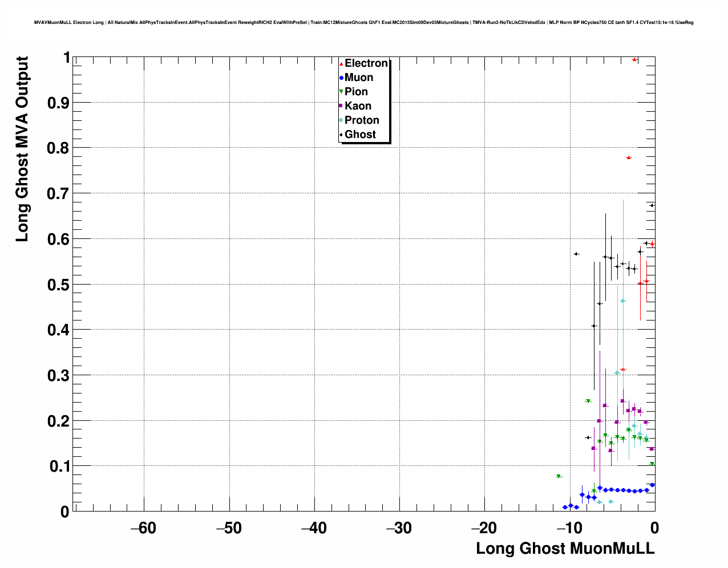This screenshot has width=728, height=568.
Task: Select the topmost red Electron data point
Action: pos(634,59)
